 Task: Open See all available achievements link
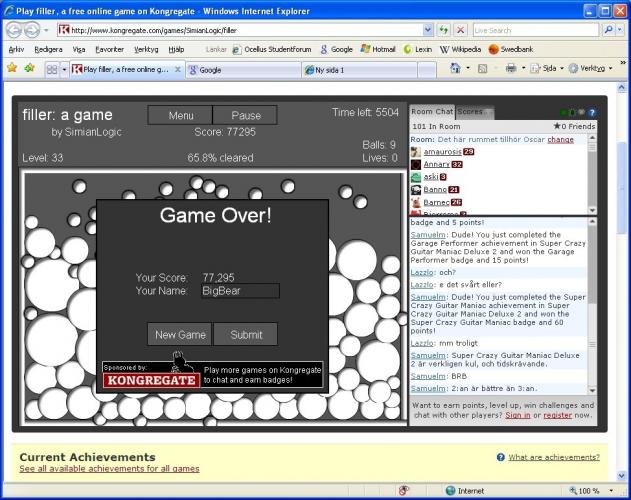click(x=109, y=469)
